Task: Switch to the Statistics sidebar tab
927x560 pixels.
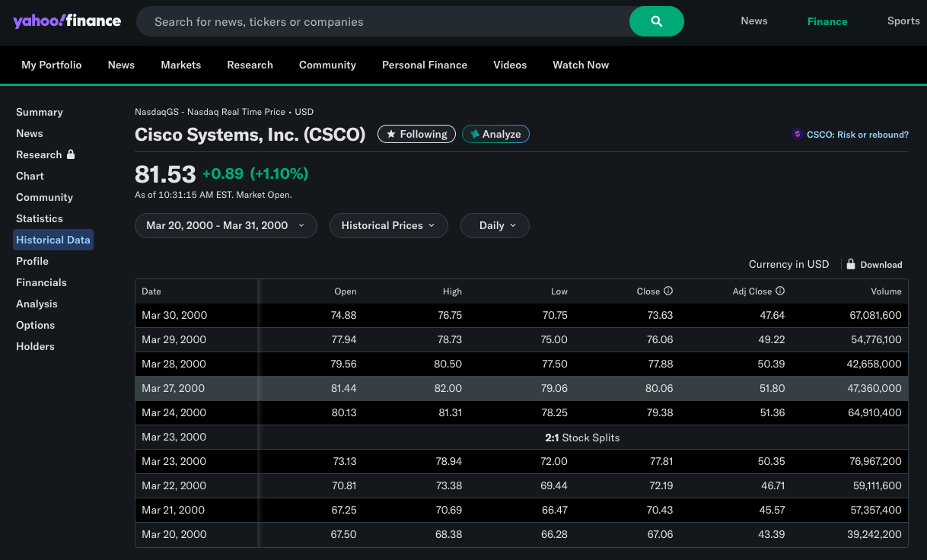Action: [40, 218]
